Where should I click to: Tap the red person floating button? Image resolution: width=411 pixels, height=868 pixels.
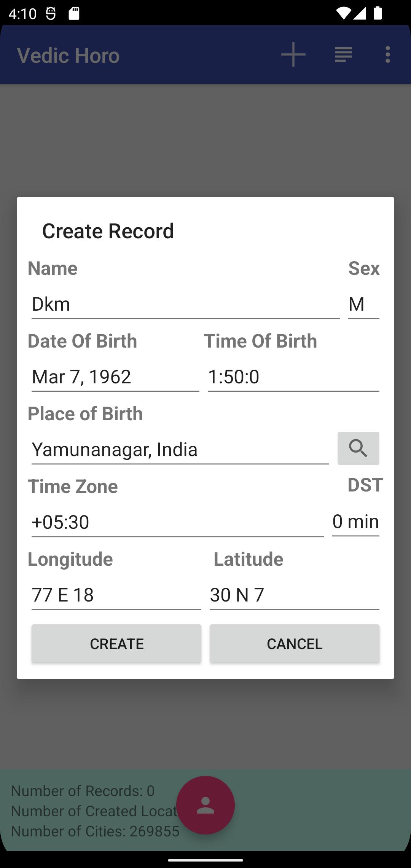[x=205, y=805]
